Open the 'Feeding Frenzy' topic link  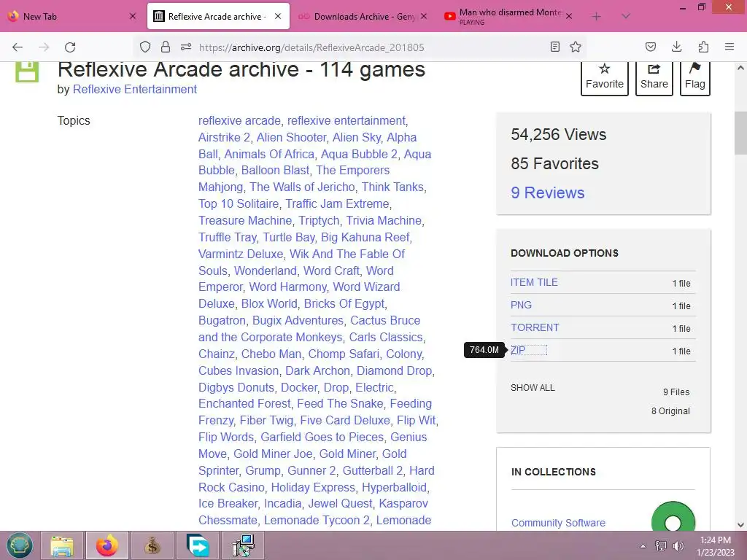click(x=315, y=412)
